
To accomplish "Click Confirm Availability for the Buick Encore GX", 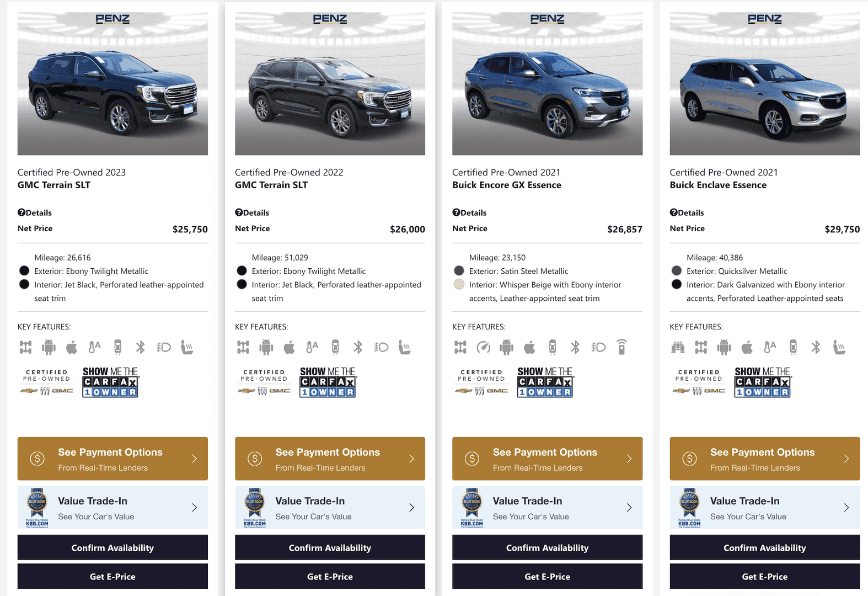I will click(x=547, y=547).
